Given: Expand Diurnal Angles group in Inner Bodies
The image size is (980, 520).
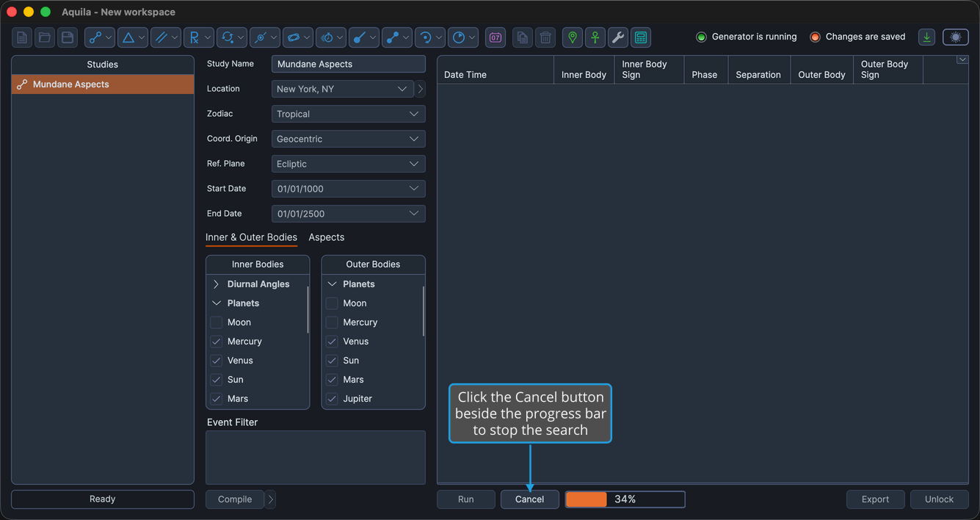Looking at the screenshot, I should pos(216,284).
